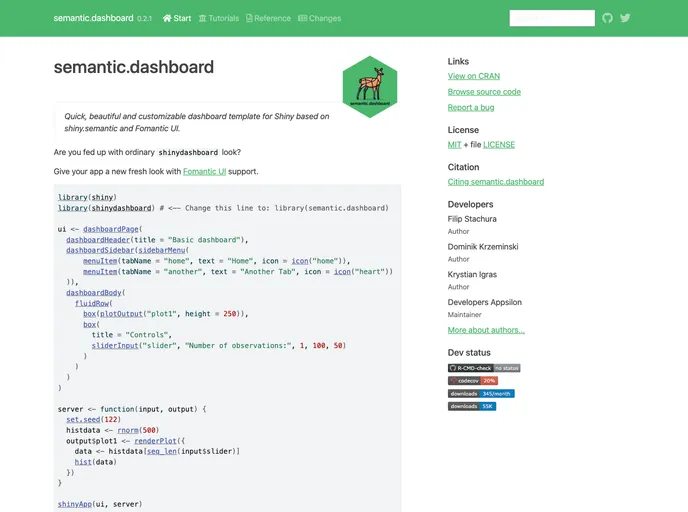Click the semantic.dashboard navbar brand
The height and width of the screenshot is (512, 688).
point(93,18)
